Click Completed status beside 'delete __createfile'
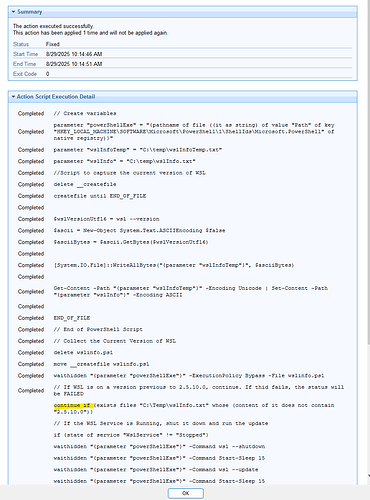 tap(31, 184)
